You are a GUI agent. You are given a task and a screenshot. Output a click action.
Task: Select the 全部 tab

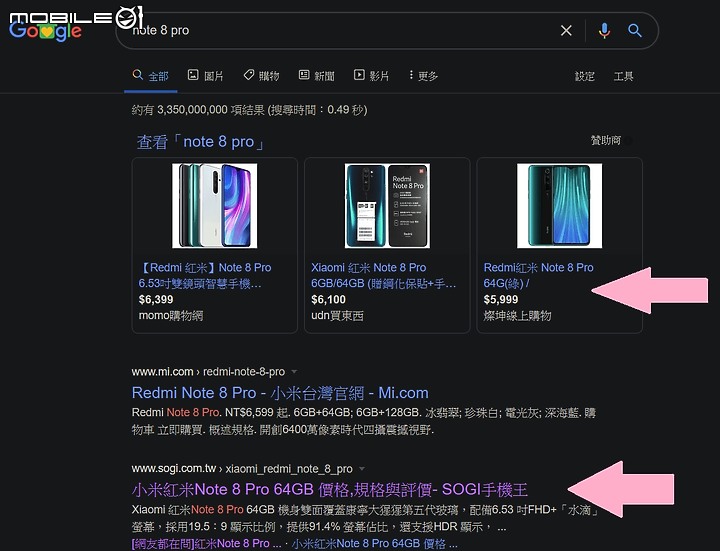[151, 76]
